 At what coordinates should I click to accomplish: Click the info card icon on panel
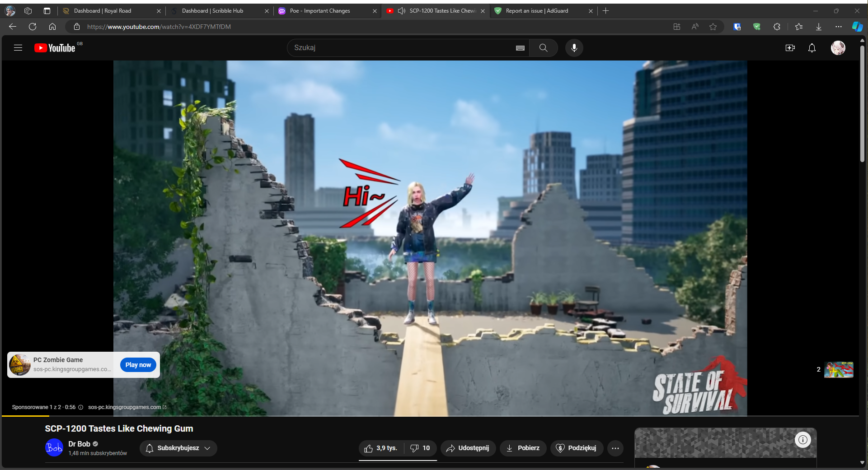[802, 440]
